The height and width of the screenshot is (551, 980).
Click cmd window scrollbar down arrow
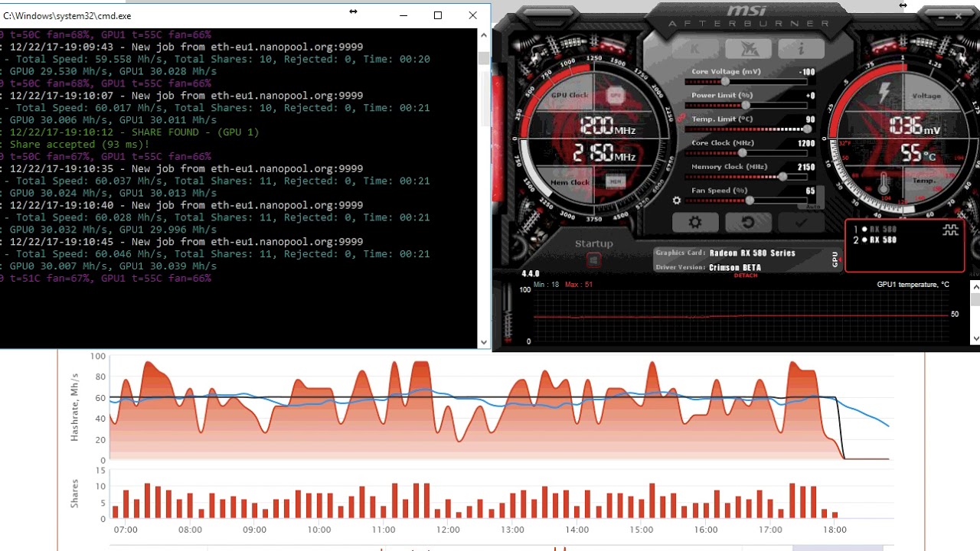coord(483,342)
